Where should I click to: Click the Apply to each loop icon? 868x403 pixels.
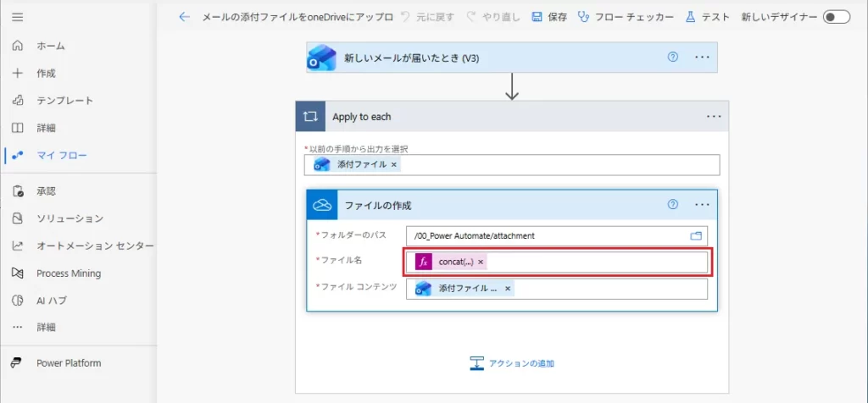(x=310, y=117)
